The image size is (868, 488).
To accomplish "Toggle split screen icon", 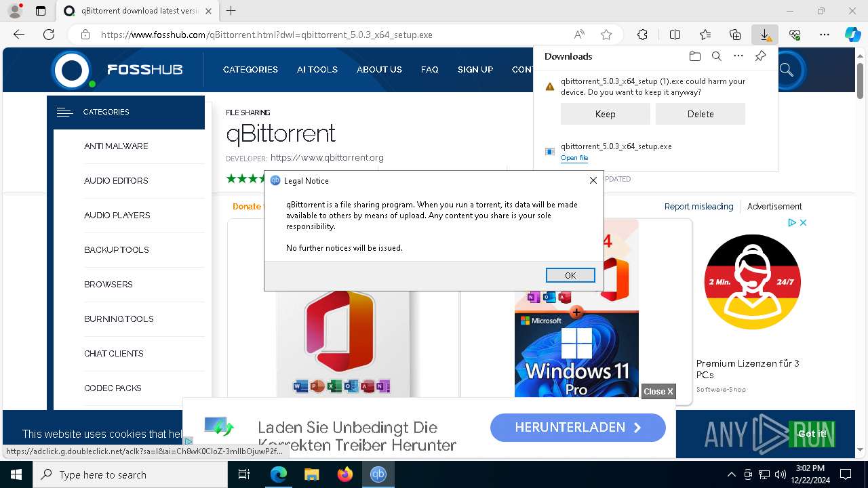I will [675, 35].
